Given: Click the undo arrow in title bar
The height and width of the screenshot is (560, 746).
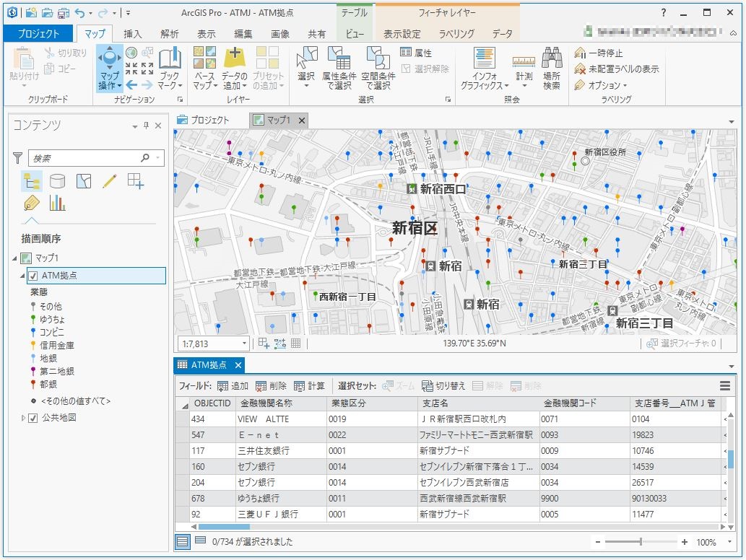Looking at the screenshot, I should [x=80, y=13].
